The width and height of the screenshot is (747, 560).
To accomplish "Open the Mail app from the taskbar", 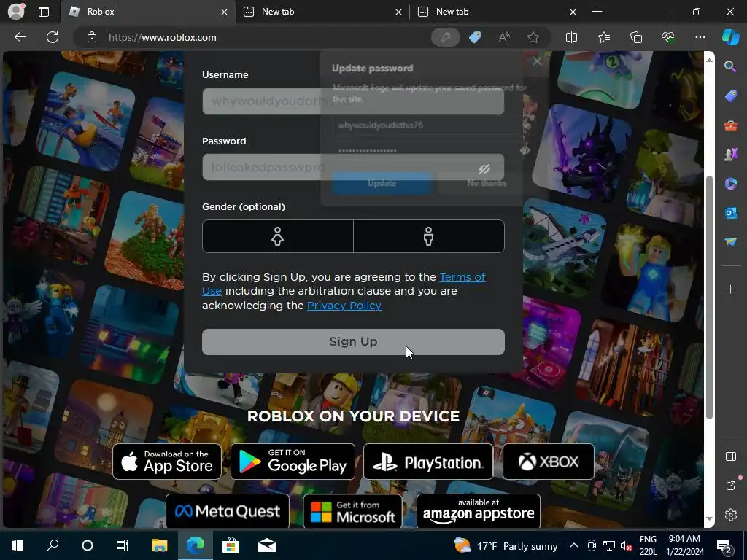I will tap(267, 545).
